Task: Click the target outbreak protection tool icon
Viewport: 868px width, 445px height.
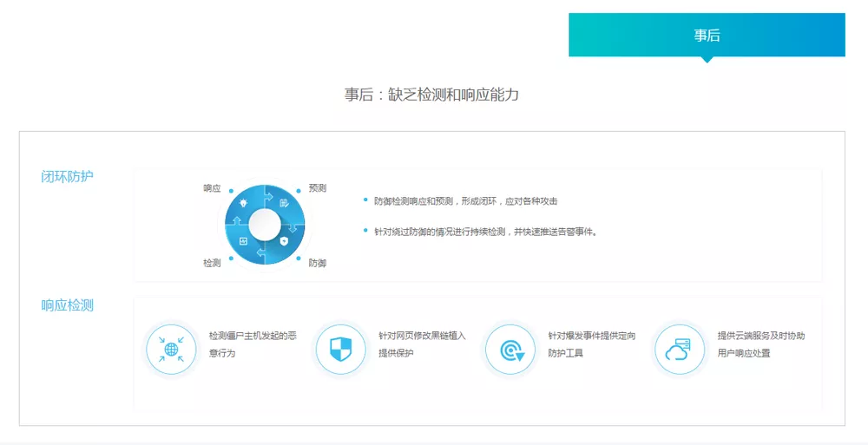Action: point(510,350)
